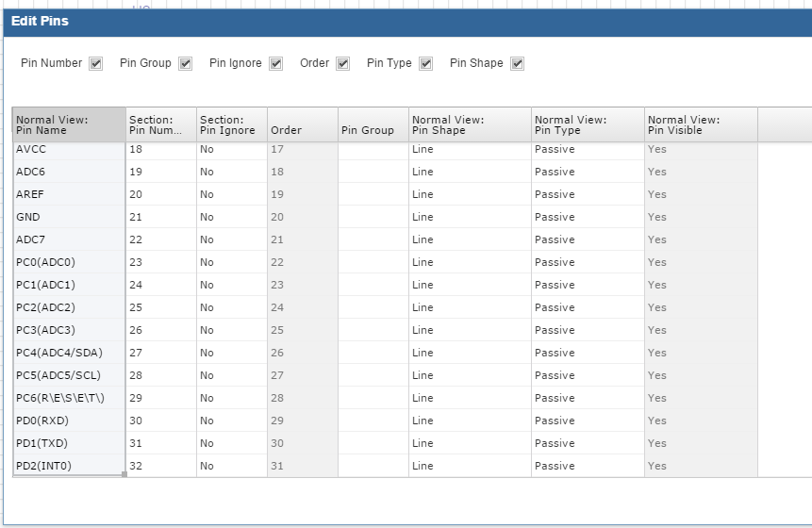This screenshot has height=528, width=812.
Task: Click the Section Pin Num column header
Action: pos(161,124)
